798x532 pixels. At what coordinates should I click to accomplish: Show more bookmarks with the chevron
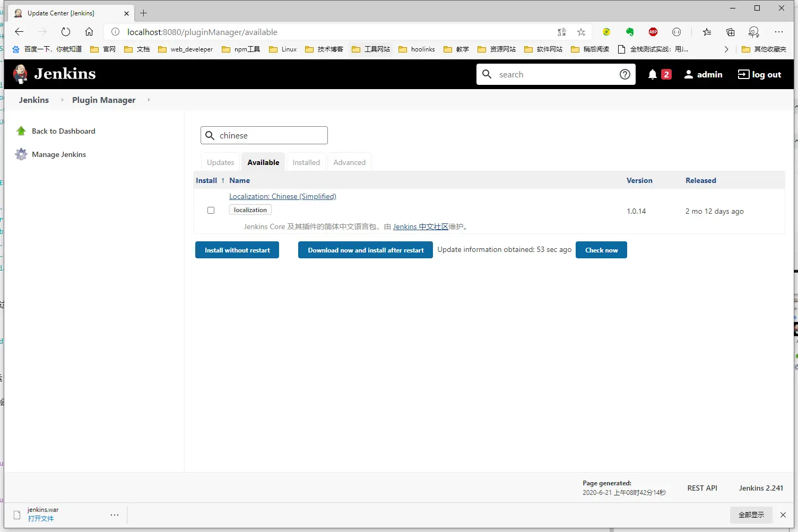[x=726, y=49]
